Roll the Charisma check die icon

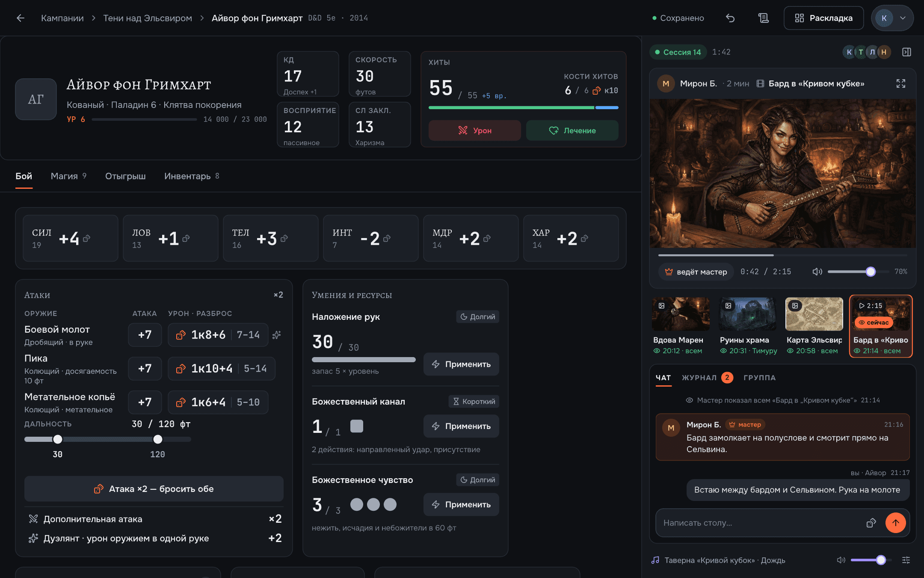click(x=585, y=238)
